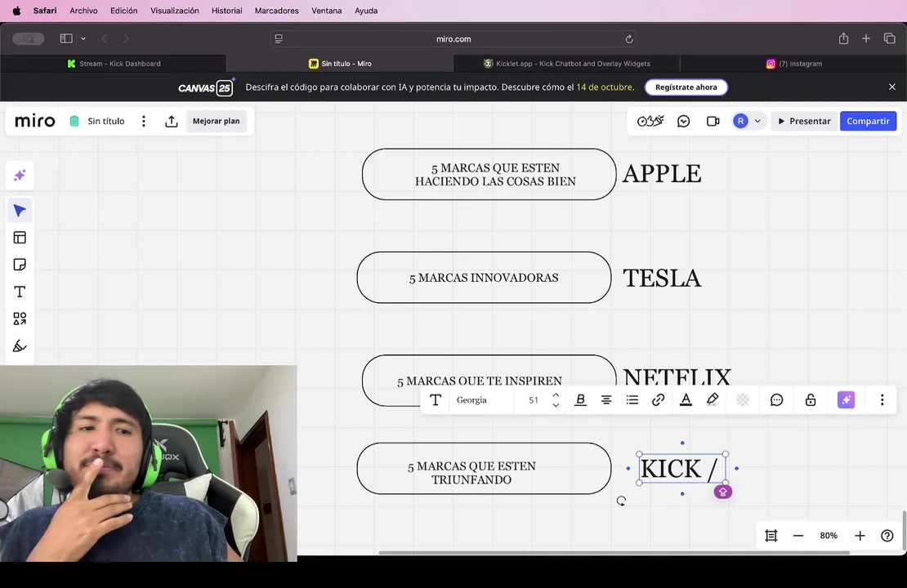Select the 5 MARCAS INNOVADORAS shape

coord(484,278)
